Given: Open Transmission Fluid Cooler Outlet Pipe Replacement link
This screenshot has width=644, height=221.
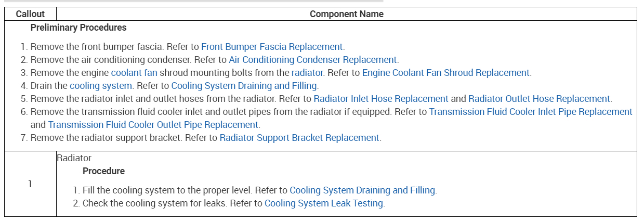Looking at the screenshot, I should point(153,124).
